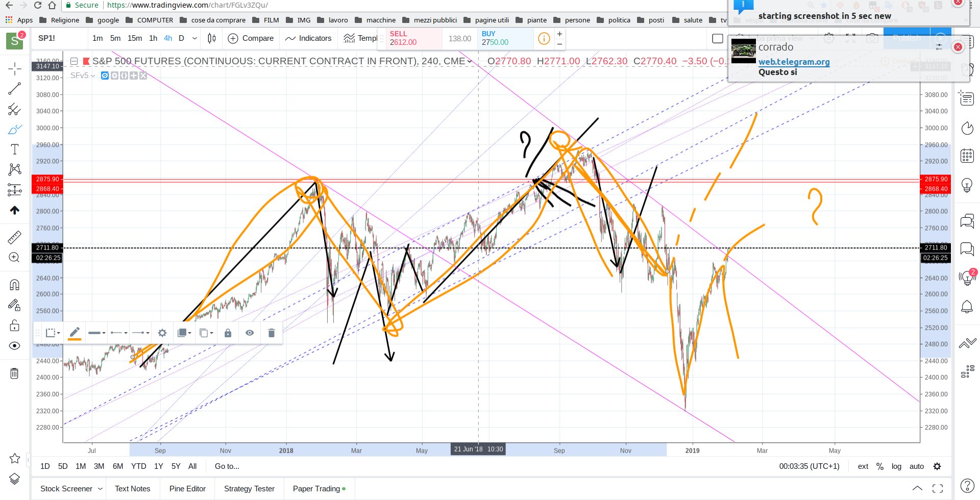Open the patterns tool group
Image resolution: width=980 pixels, height=500 pixels.
click(x=15, y=169)
